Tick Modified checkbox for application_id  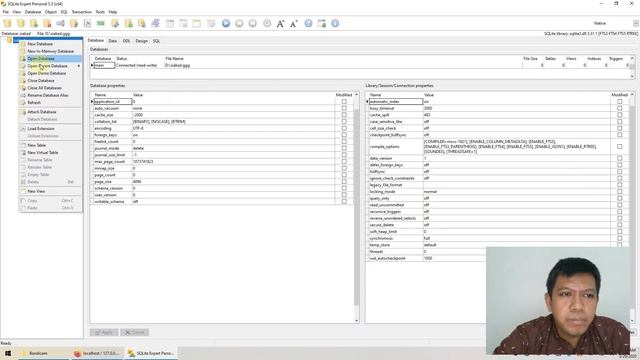(x=344, y=102)
